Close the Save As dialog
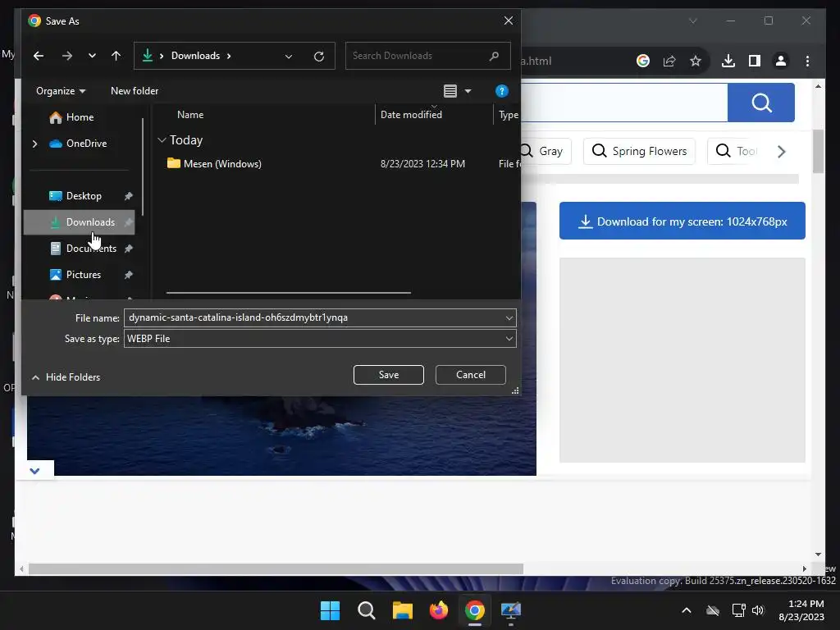 pyautogui.click(x=509, y=21)
